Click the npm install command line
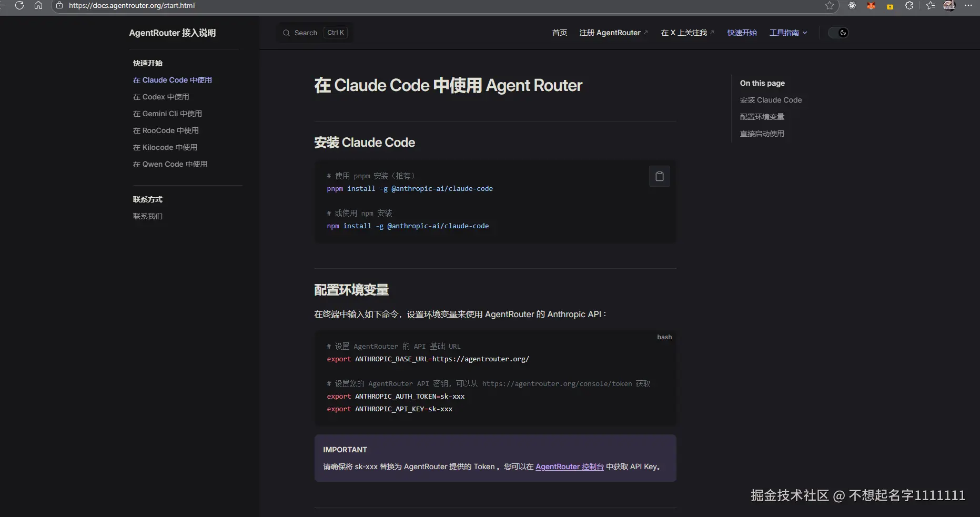The image size is (980, 517). [x=408, y=226]
